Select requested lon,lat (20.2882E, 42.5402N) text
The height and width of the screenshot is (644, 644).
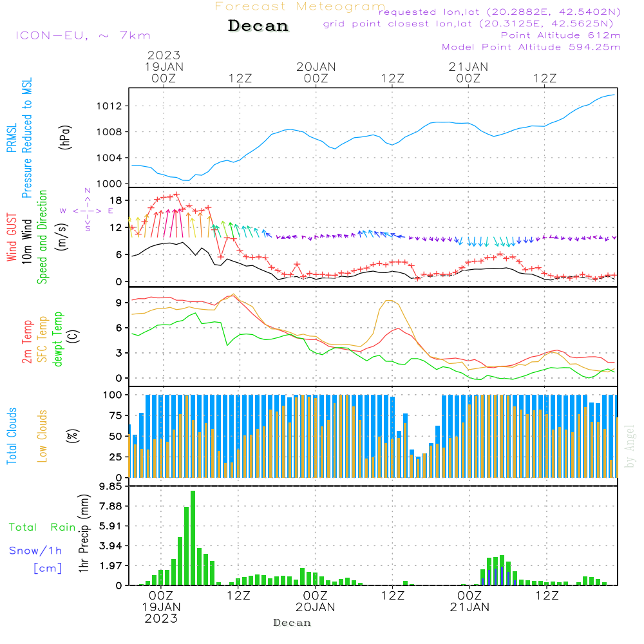(x=500, y=12)
